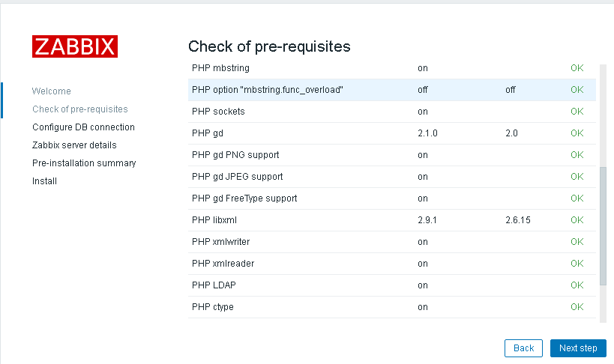614x364 pixels.
Task: Open the Pre-installation summary step
Action: pos(84,163)
